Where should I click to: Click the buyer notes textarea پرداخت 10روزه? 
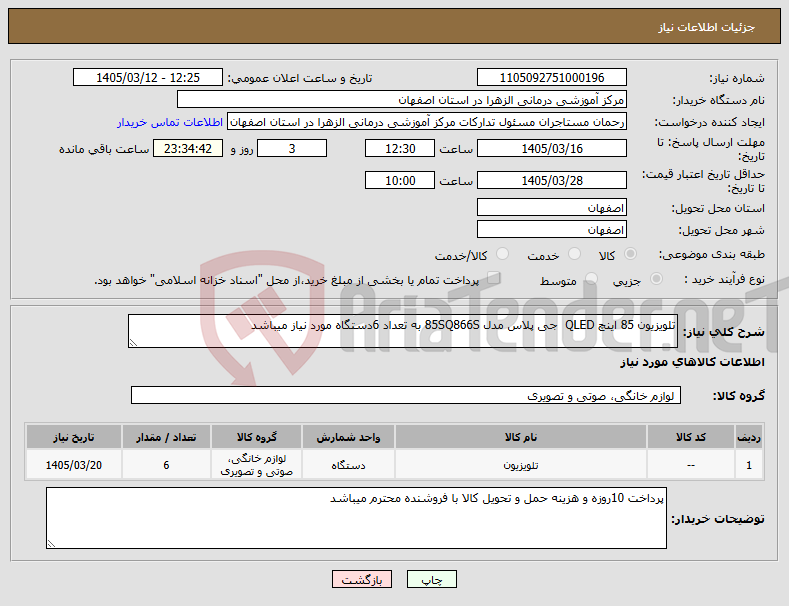pyautogui.click(x=357, y=518)
